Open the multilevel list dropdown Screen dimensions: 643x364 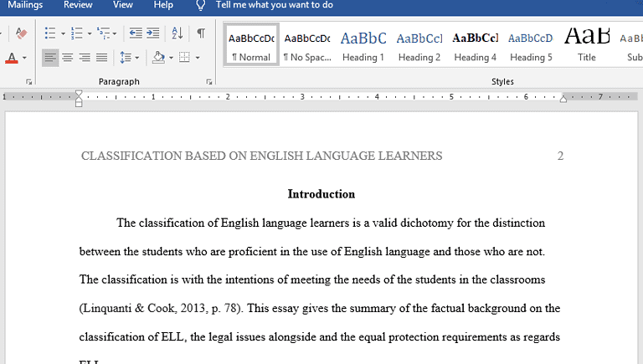click(108, 33)
